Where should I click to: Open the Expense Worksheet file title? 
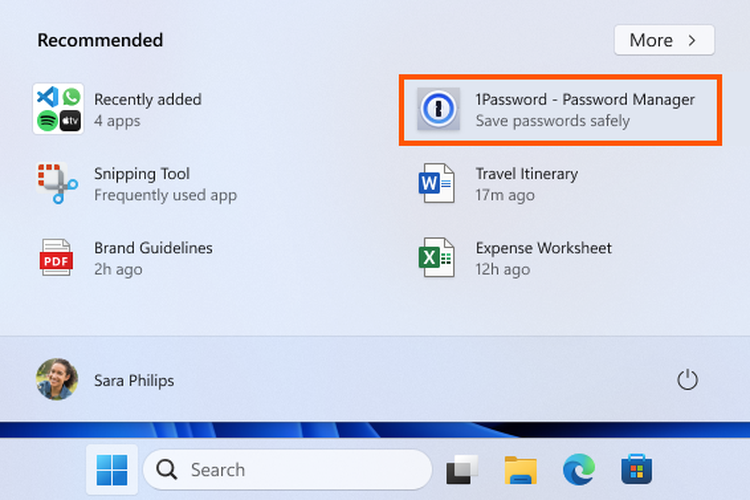pyautogui.click(x=543, y=248)
